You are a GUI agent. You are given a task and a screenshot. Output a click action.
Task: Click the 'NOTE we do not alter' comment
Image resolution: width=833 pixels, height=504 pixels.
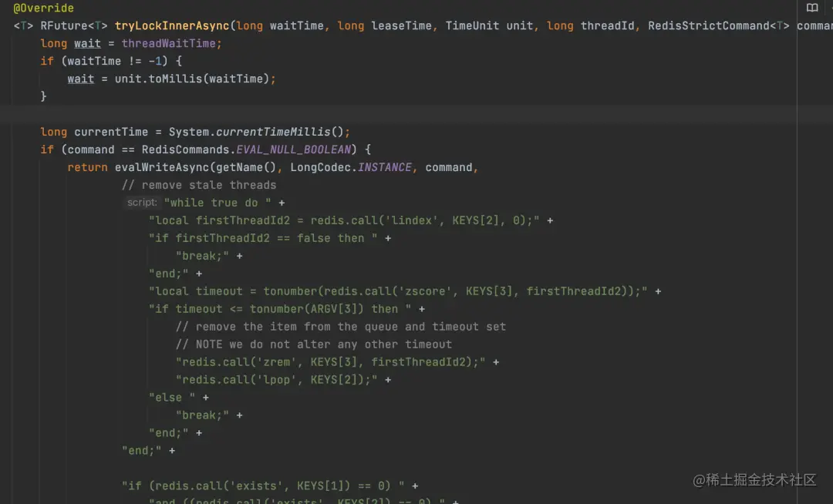tap(313, 344)
